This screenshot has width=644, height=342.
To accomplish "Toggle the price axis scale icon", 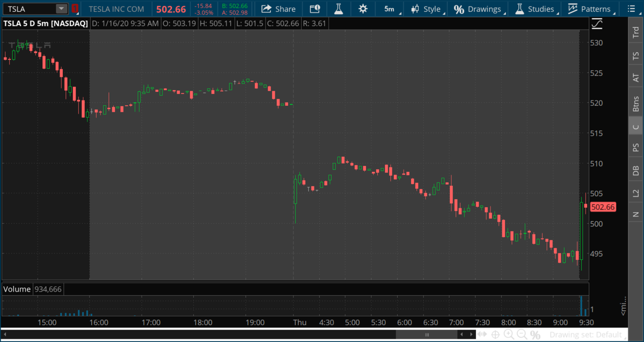I will (597, 24).
